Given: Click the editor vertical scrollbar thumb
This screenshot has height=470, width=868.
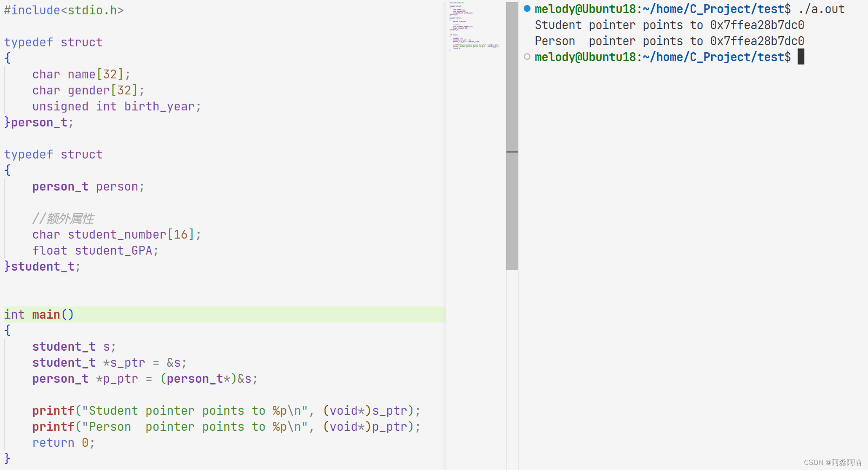Looking at the screenshot, I should 512,84.
